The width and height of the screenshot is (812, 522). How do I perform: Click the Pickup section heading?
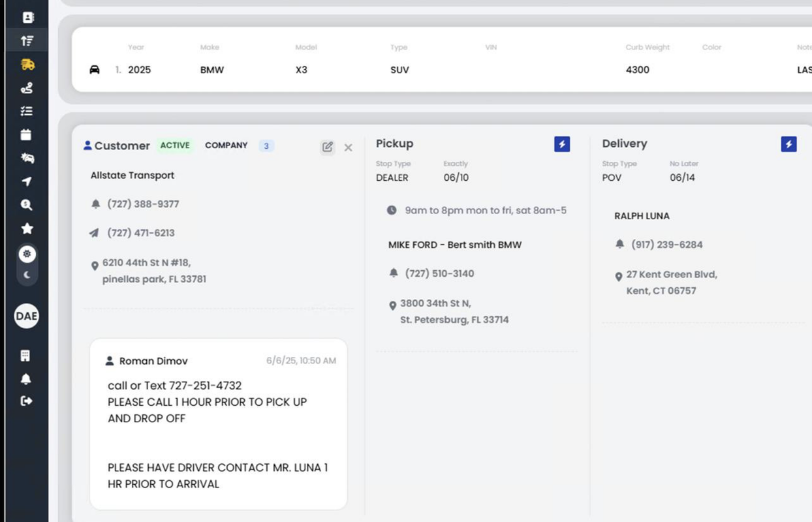pos(394,144)
